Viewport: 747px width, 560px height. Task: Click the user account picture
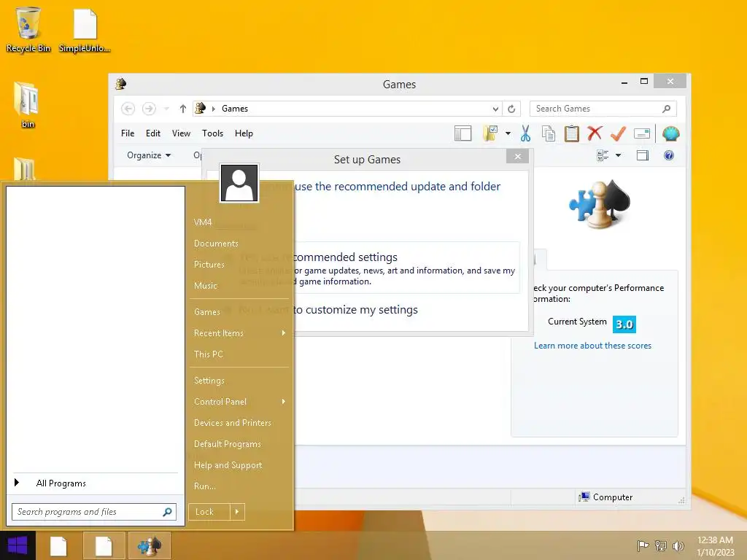tap(239, 183)
